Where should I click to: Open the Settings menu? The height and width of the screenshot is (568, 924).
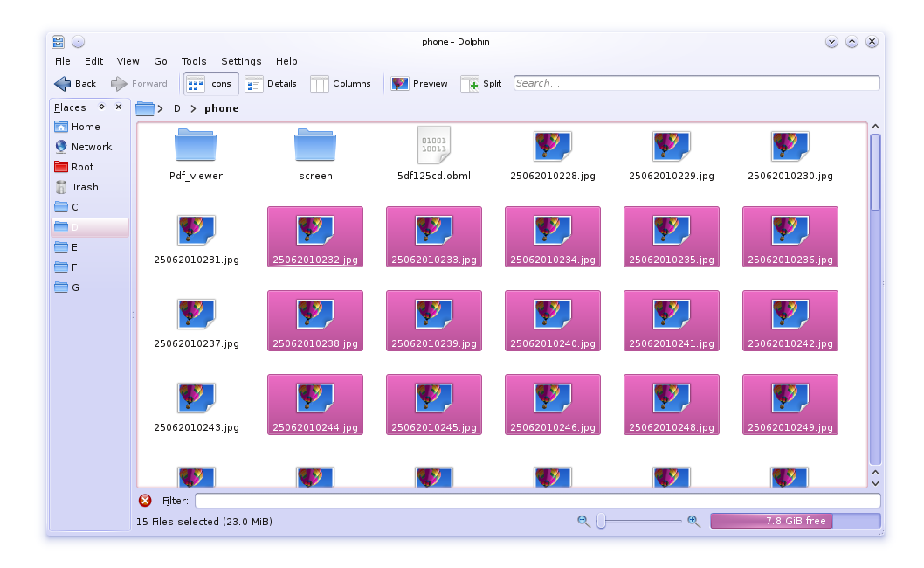(241, 61)
